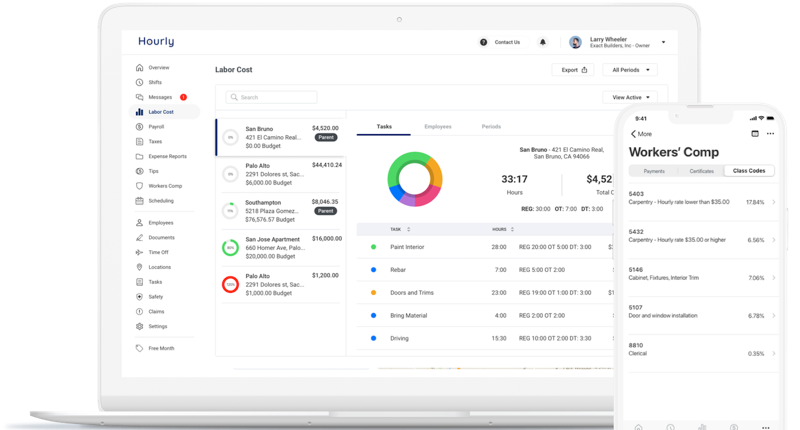The width and height of the screenshot is (800, 430).
Task: Click the Driving task row
Action: click(x=485, y=338)
